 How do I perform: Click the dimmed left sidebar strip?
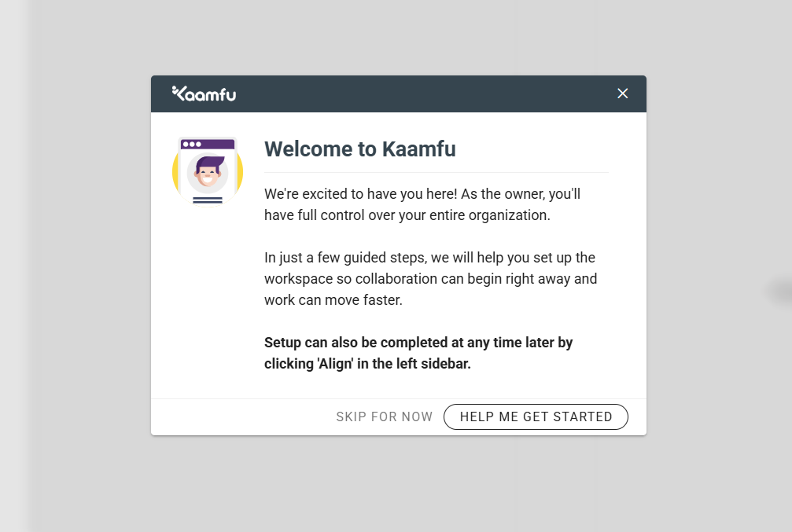[14, 267]
